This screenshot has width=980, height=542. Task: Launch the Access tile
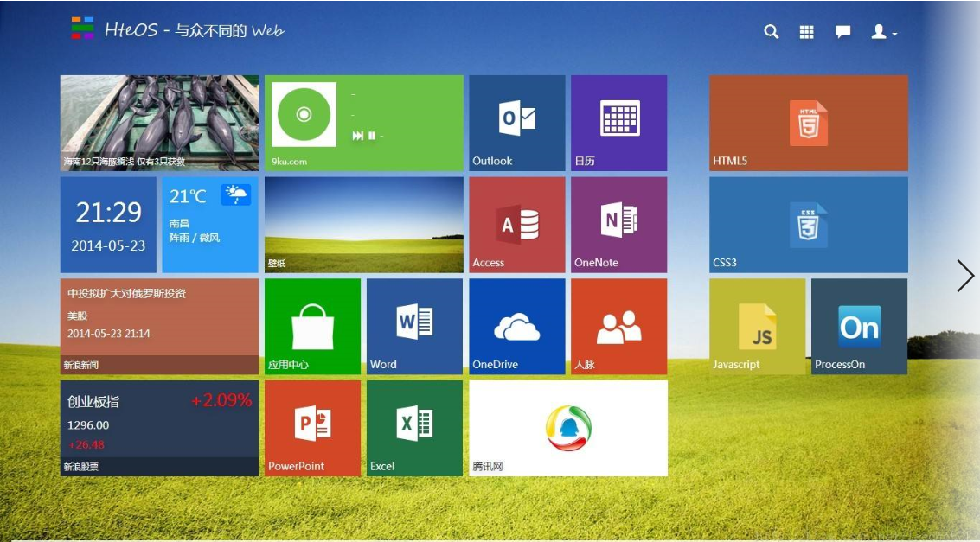(517, 225)
